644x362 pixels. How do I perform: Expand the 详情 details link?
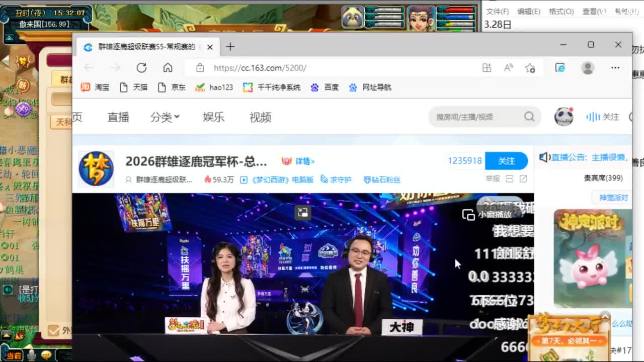304,161
